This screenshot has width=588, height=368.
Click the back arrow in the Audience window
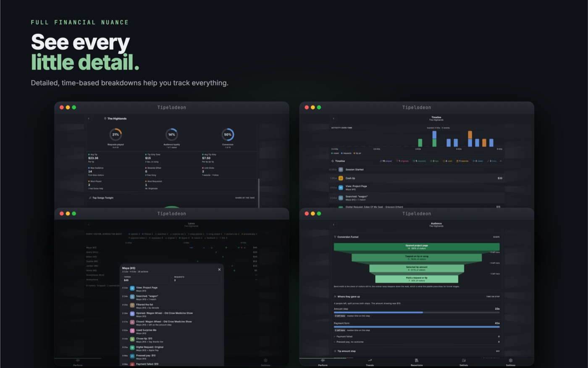pos(333,225)
